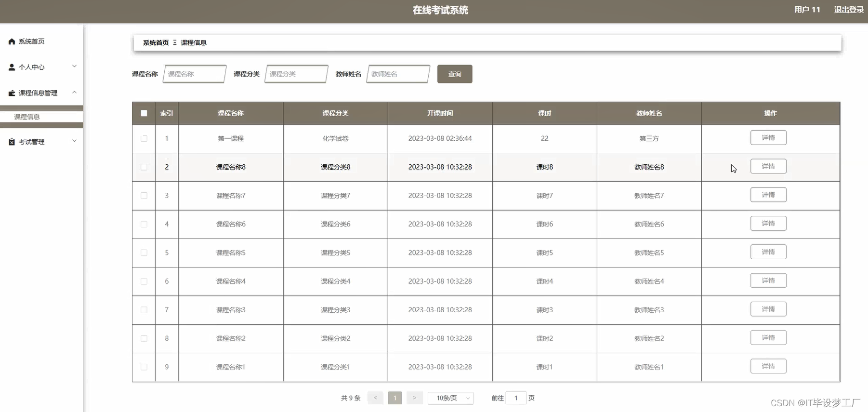Image resolution: width=868 pixels, height=412 pixels.
Task: Check the checkbox for row 课程名称8
Action: click(144, 167)
